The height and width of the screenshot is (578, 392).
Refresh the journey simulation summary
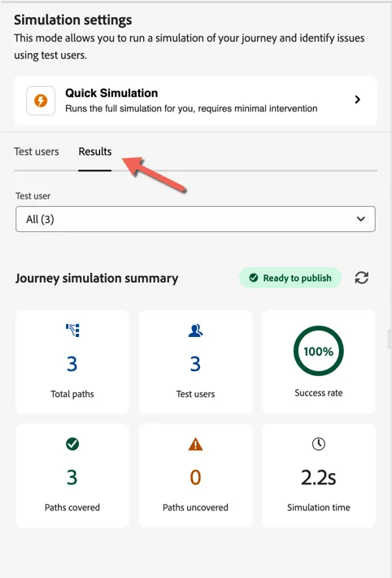[x=362, y=278]
